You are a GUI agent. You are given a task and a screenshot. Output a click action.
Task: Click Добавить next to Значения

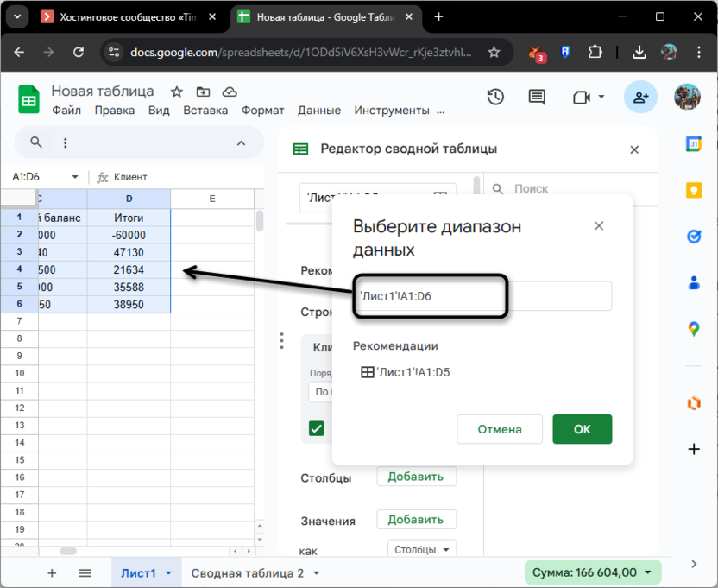(416, 519)
